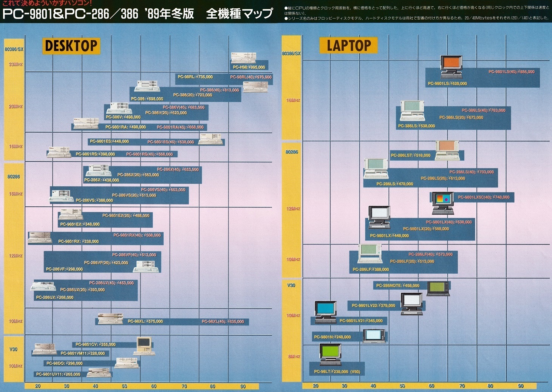Select PC-9801LX:¥448,000 label
Viewport: 552px width, 392px height.
[x=389, y=236]
